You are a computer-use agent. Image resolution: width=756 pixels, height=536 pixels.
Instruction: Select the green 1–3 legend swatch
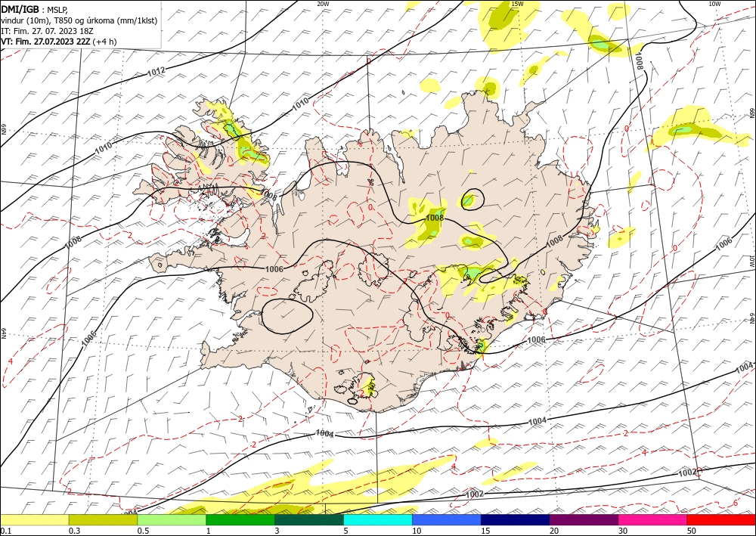240,520
